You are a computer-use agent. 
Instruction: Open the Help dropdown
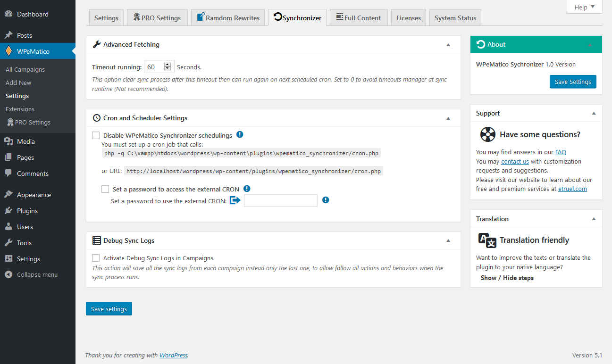click(584, 7)
